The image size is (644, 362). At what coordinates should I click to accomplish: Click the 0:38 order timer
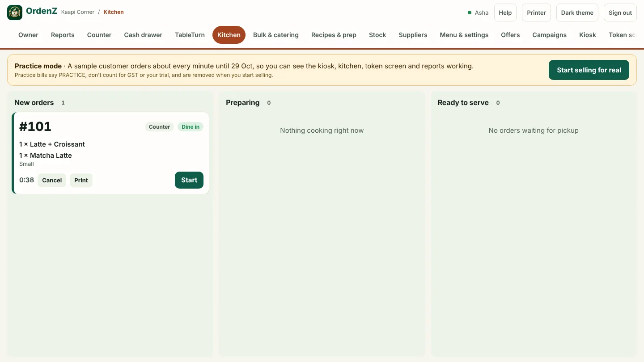click(27, 180)
